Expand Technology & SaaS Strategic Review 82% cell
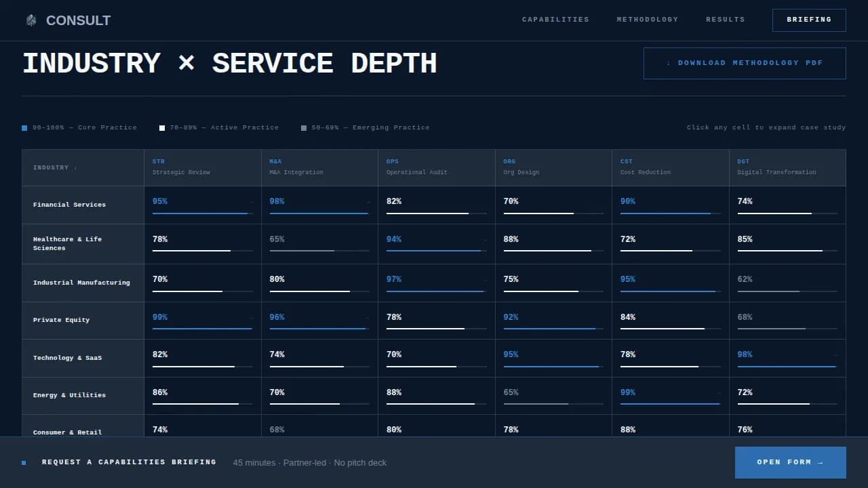The width and height of the screenshot is (868, 488). coord(203,358)
